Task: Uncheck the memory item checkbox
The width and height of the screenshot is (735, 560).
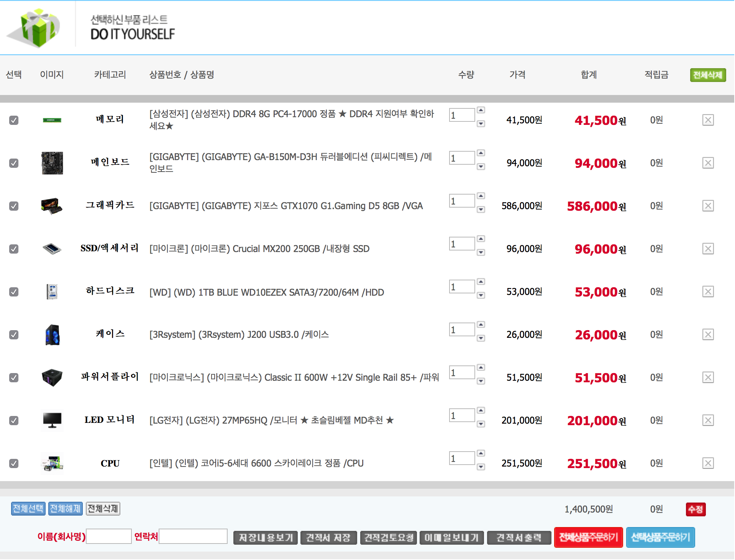Action: tap(14, 120)
